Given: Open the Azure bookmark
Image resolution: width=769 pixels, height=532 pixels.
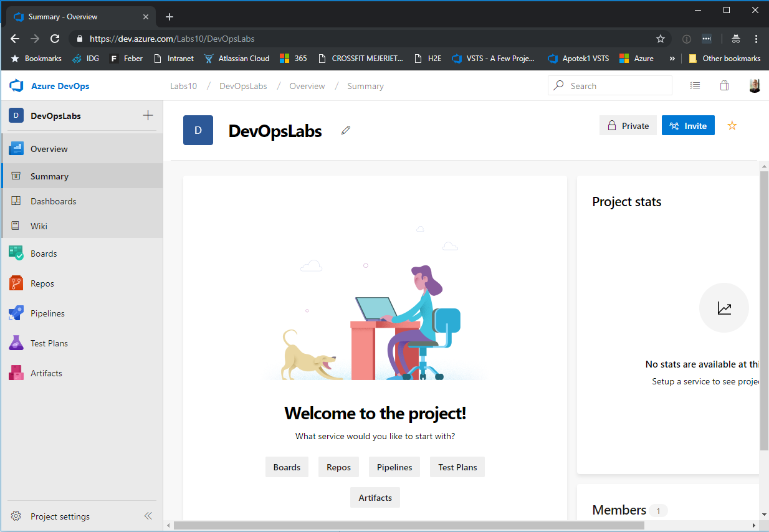Looking at the screenshot, I should pyautogui.click(x=637, y=59).
